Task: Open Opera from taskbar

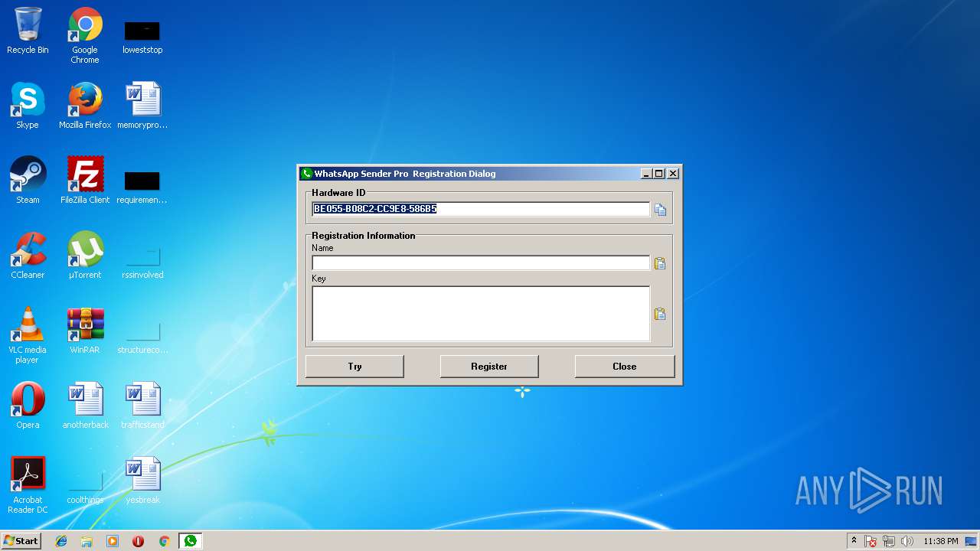Action: [138, 541]
